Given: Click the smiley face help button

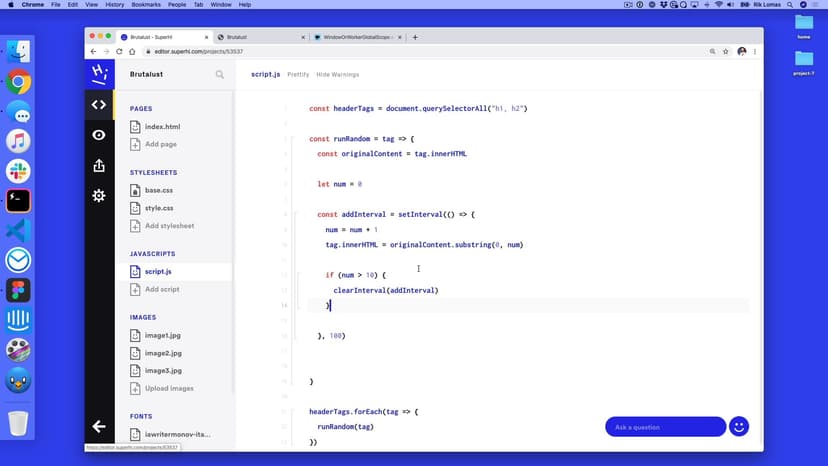Looking at the screenshot, I should click(739, 427).
